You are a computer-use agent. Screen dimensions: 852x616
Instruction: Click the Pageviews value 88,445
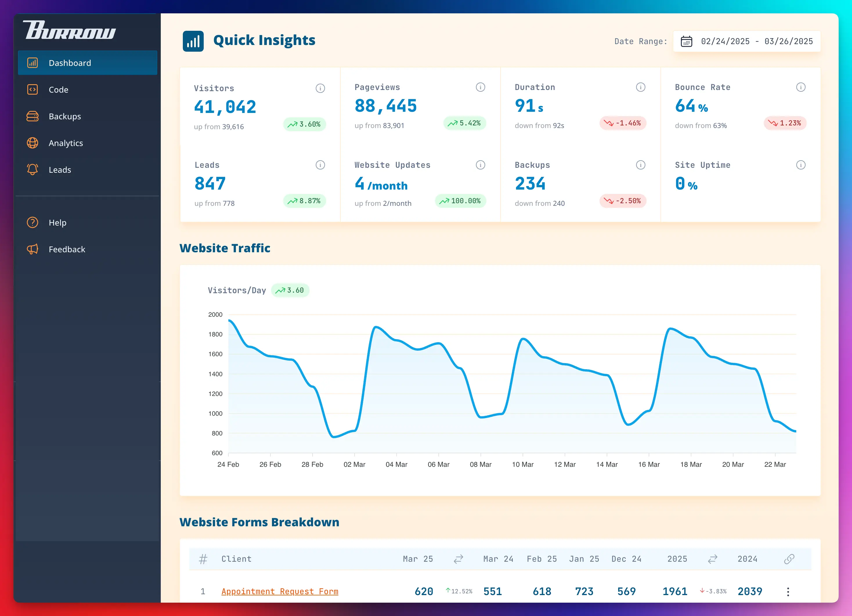[x=386, y=106]
